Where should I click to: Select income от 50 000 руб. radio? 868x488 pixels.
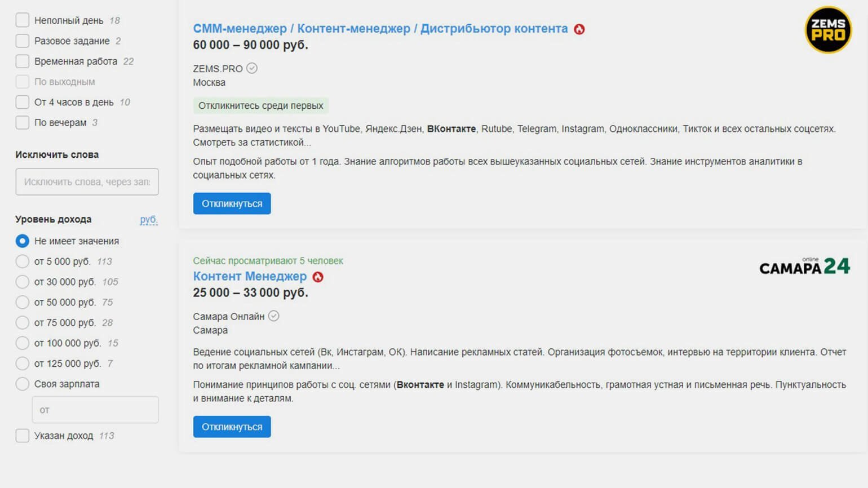23,303
